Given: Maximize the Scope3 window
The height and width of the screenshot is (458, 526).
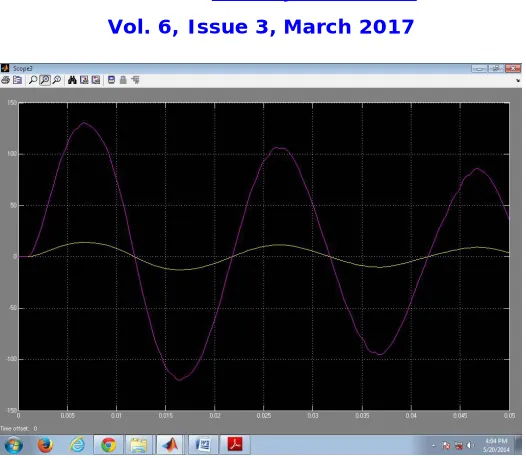Looking at the screenshot, I should coord(496,69).
